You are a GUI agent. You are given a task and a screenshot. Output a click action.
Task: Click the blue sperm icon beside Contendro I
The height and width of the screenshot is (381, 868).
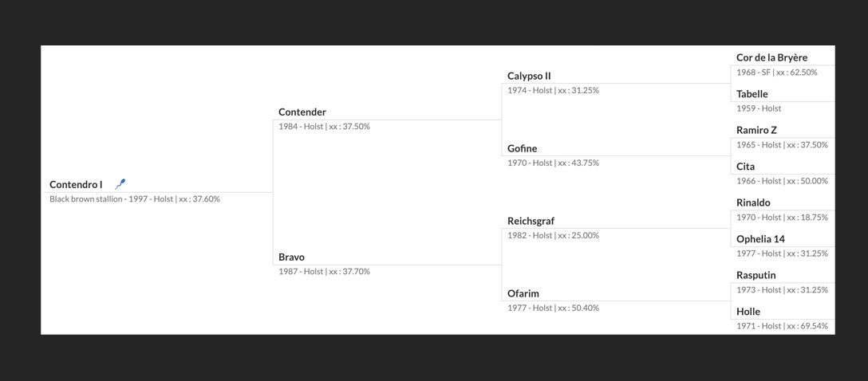pyautogui.click(x=120, y=184)
